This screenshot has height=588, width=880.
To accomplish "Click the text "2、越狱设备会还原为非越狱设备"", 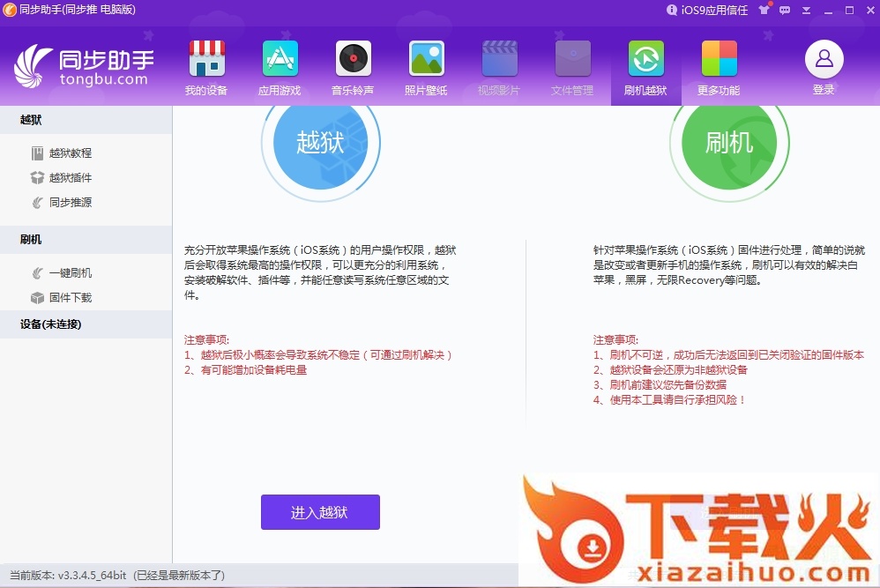I will (x=671, y=370).
